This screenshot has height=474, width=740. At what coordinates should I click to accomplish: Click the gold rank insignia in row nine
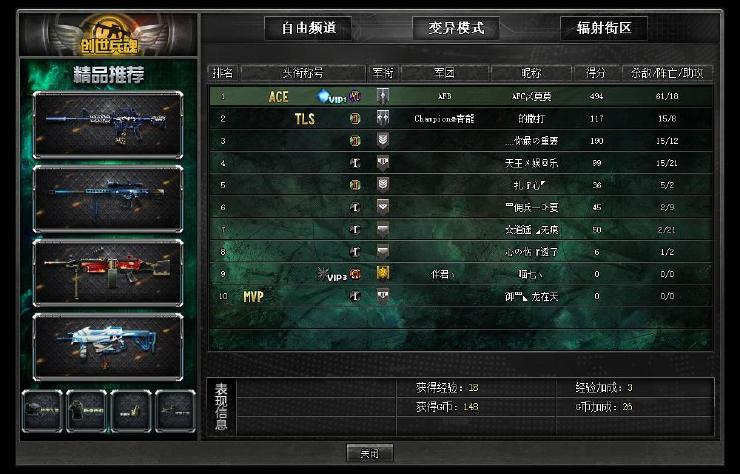(x=383, y=273)
